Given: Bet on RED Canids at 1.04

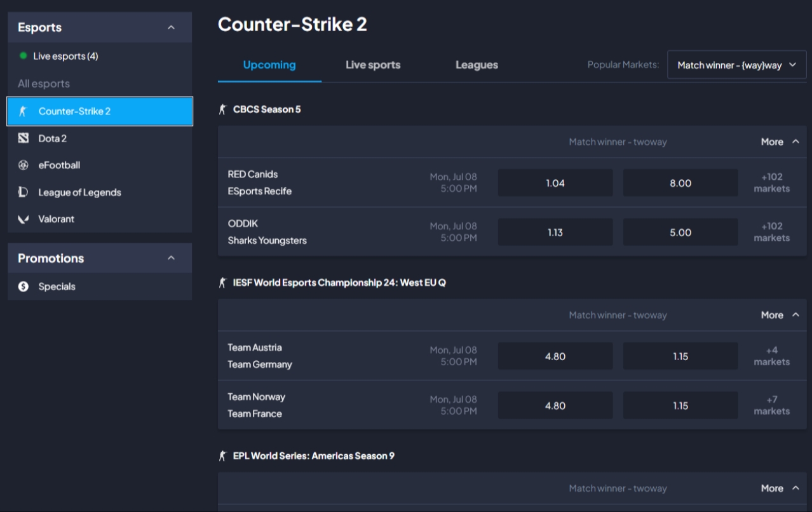Looking at the screenshot, I should pos(555,183).
